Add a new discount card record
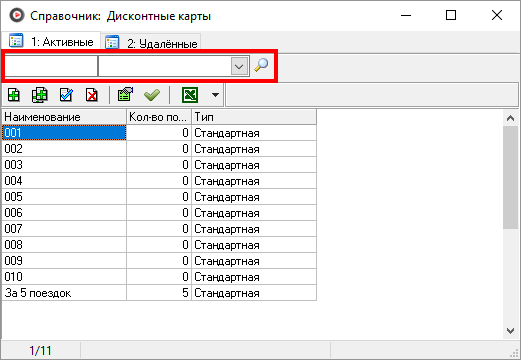 point(14,95)
